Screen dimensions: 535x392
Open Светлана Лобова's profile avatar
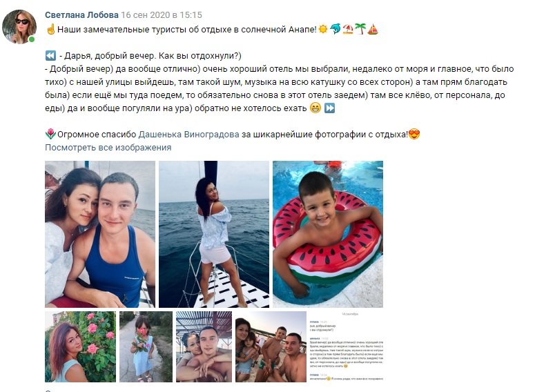click(19, 27)
